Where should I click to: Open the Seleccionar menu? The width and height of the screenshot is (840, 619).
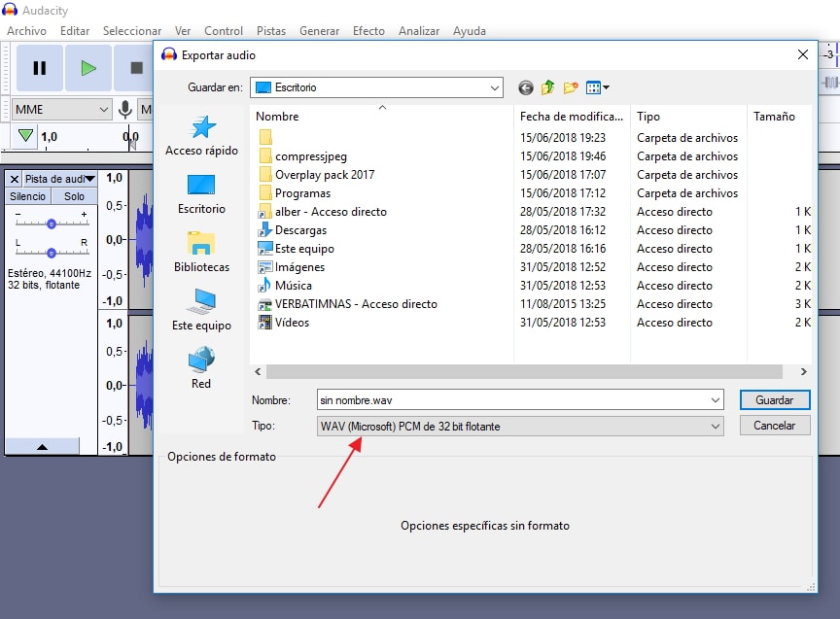132,31
